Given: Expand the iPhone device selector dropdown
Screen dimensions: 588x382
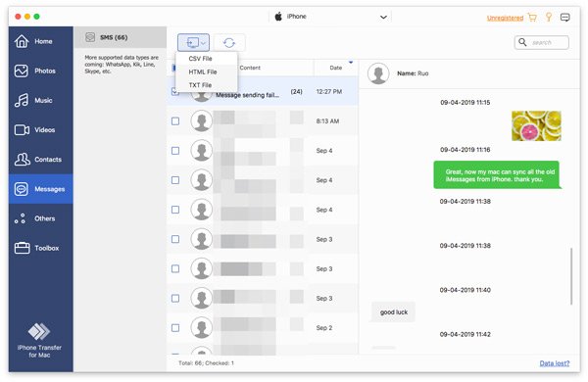Looking at the screenshot, I should 383,17.
